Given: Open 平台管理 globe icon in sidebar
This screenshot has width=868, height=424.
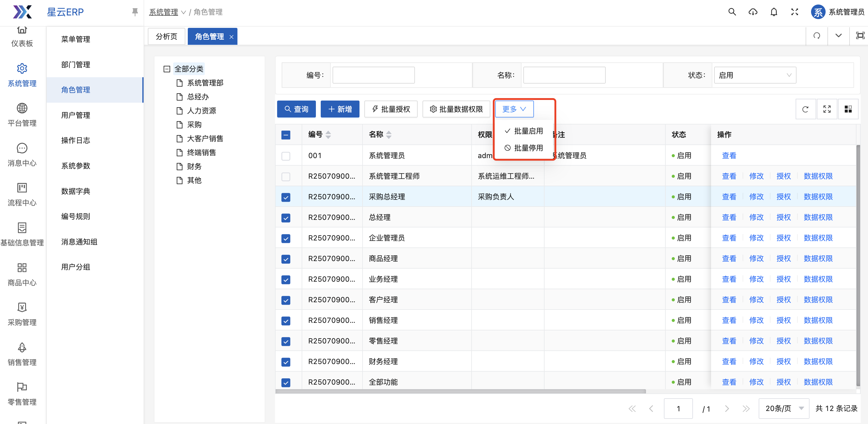Looking at the screenshot, I should [x=22, y=108].
